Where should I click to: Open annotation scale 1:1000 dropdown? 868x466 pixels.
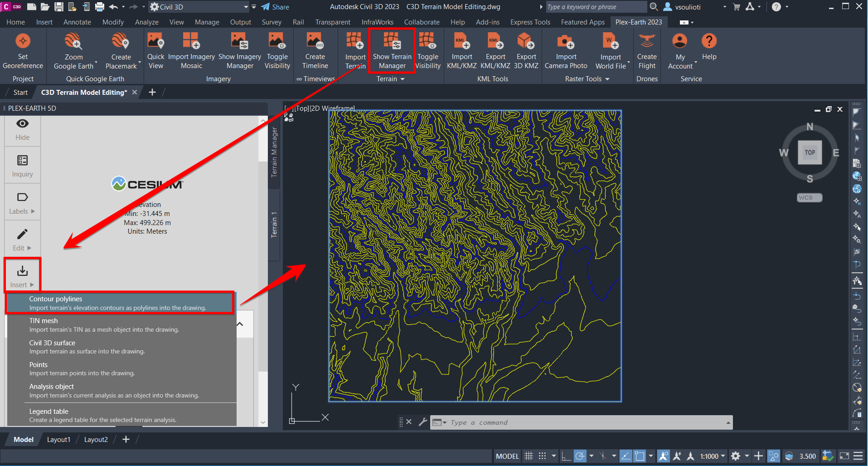713,456
